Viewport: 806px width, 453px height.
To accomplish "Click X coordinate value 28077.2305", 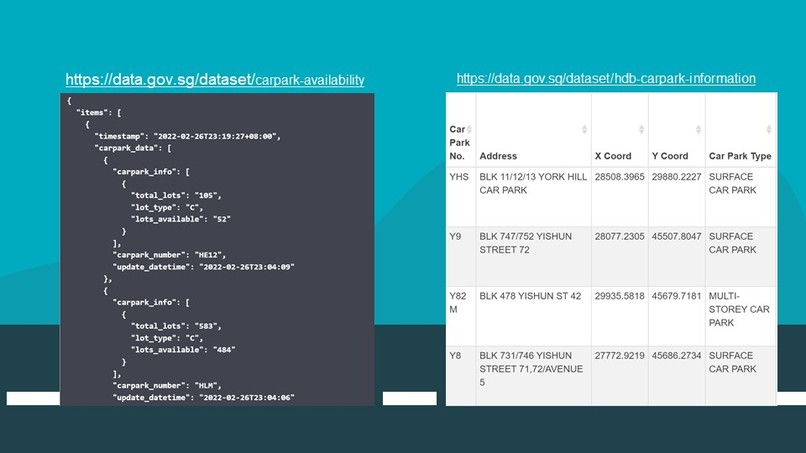I will [x=619, y=237].
